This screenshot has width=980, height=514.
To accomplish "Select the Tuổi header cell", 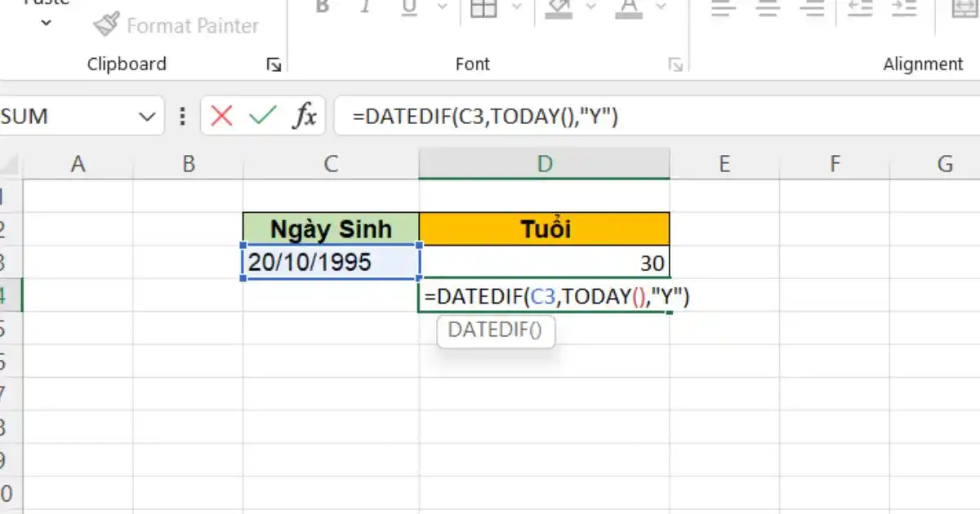I will click(x=545, y=228).
